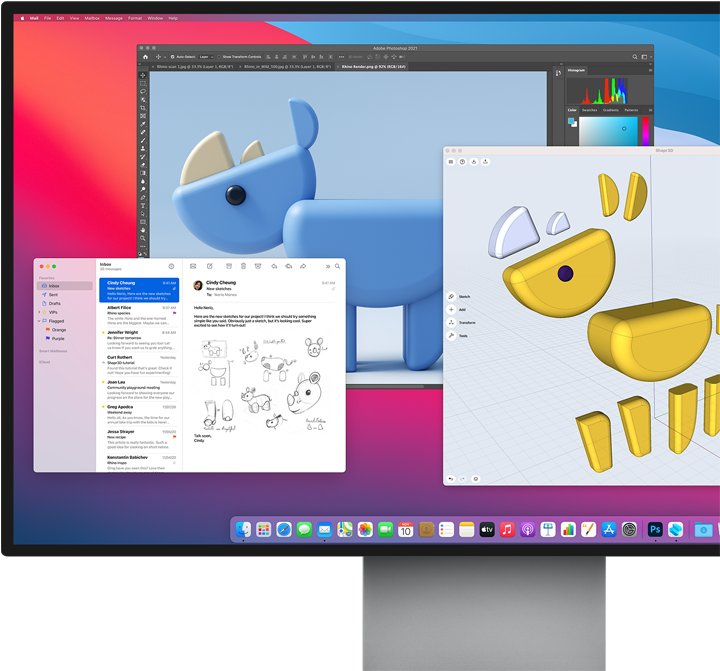The height and width of the screenshot is (671, 720).
Task: Collapse the Flagged mailbox in Mail sidebar
Action: click(39, 321)
